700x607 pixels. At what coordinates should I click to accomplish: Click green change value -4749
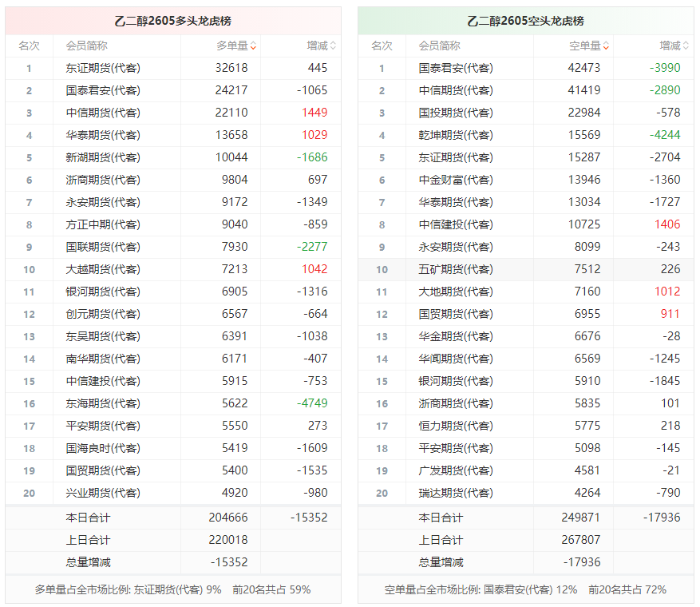312,403
